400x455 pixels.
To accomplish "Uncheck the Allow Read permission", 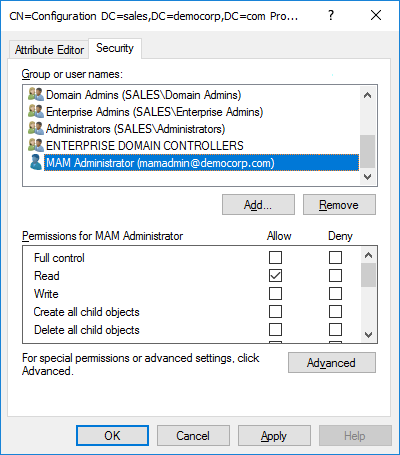I will (x=275, y=276).
